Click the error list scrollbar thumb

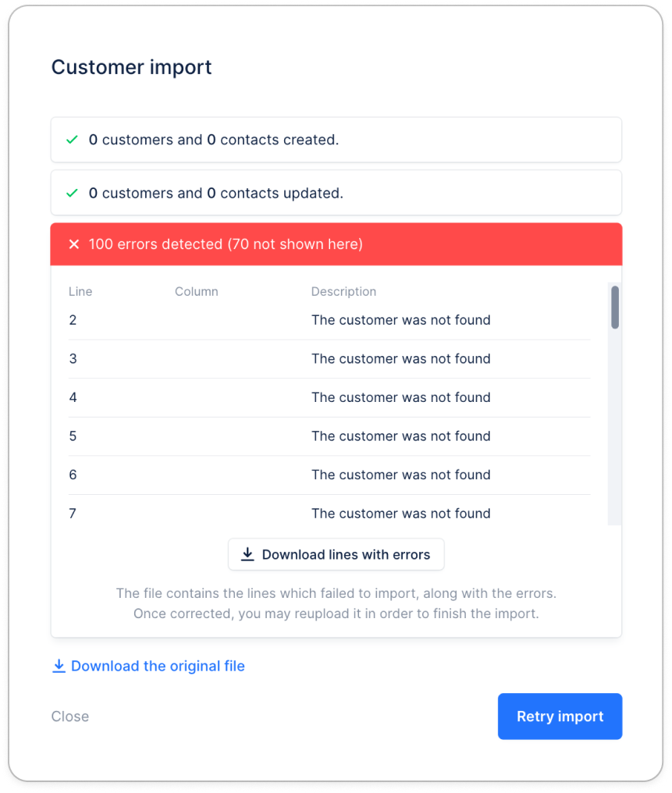pos(615,307)
